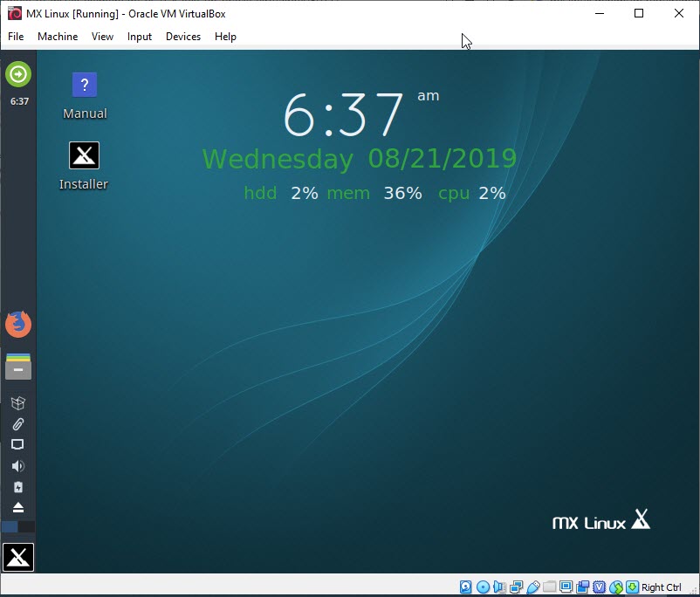Screen dimensions: 700x597
Task: Open the package updater box icon
Action: 17,403
